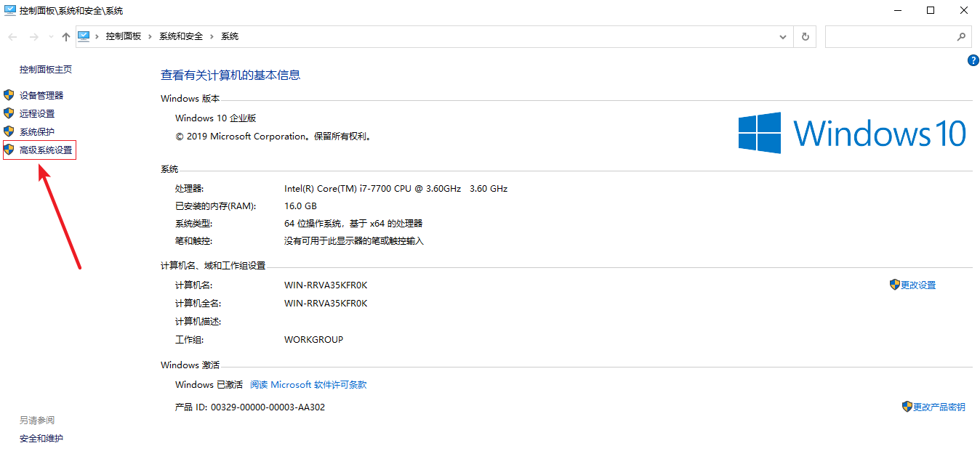Click the magnifier icon in search box

(x=960, y=36)
